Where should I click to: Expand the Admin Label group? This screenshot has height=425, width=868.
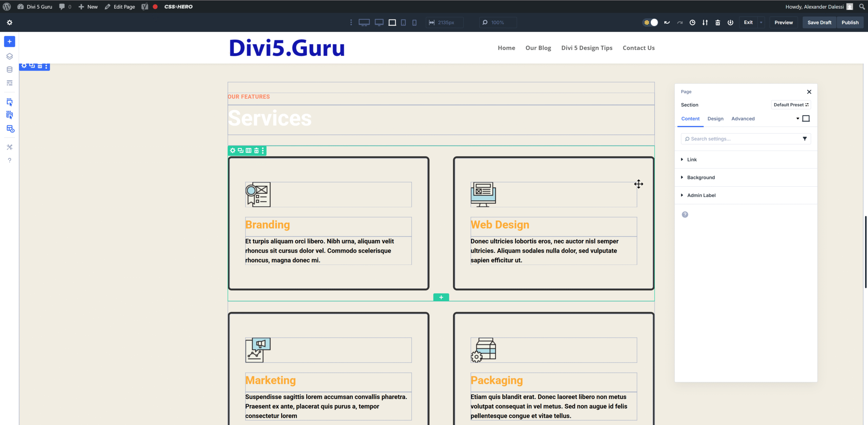tap(701, 195)
